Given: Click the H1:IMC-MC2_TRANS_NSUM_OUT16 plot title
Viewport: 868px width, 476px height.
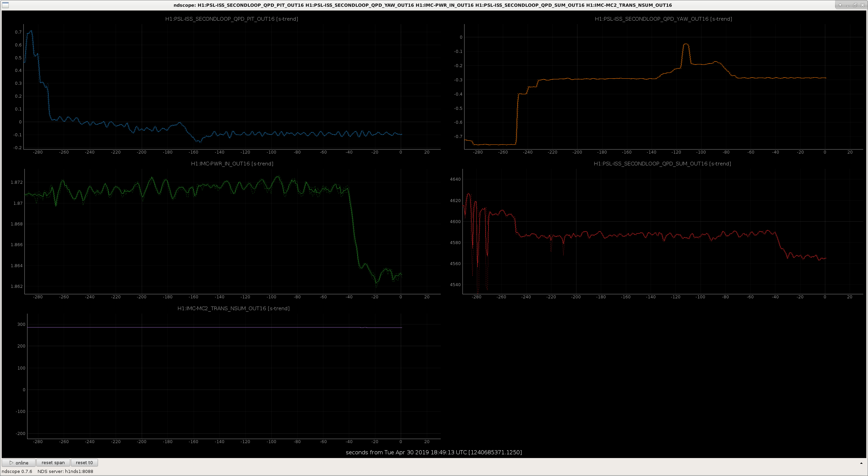Looking at the screenshot, I should [x=233, y=309].
